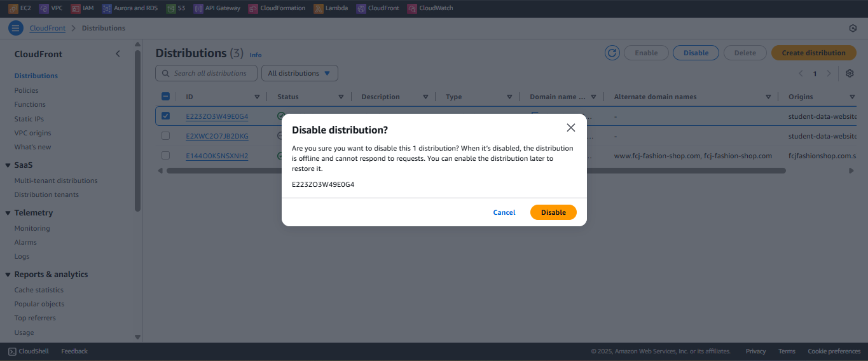
Task: Open the CloudShell icon in footer
Action: coord(12,351)
